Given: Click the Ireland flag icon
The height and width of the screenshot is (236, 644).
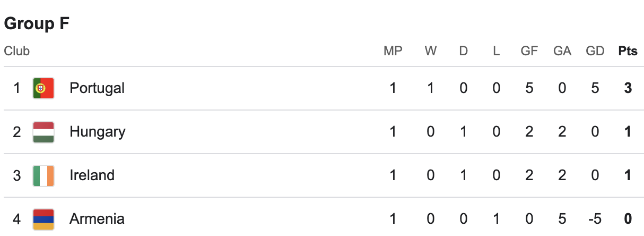Looking at the screenshot, I should coord(43,175).
